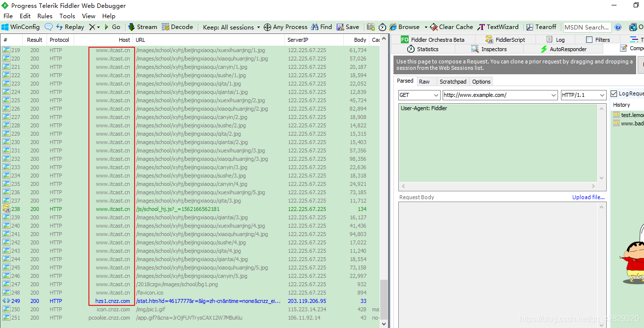Switch to the FiddlerScript tab
Image resolution: width=644 pixels, height=328 pixels.
[505, 39]
